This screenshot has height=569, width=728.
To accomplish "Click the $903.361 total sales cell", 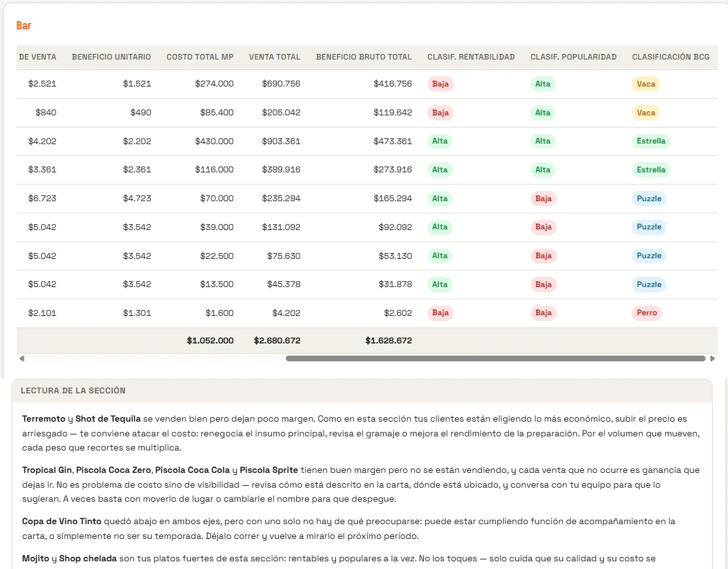I will pos(281,141).
